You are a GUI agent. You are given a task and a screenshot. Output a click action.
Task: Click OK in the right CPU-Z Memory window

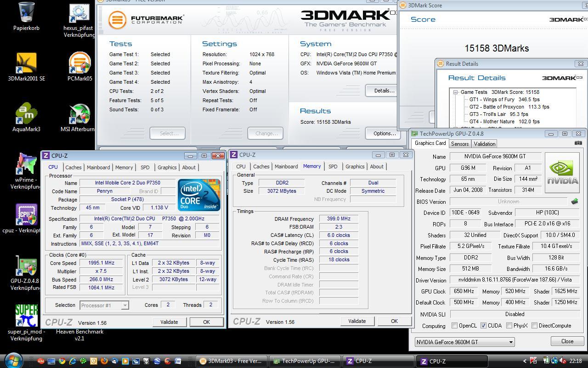click(394, 321)
